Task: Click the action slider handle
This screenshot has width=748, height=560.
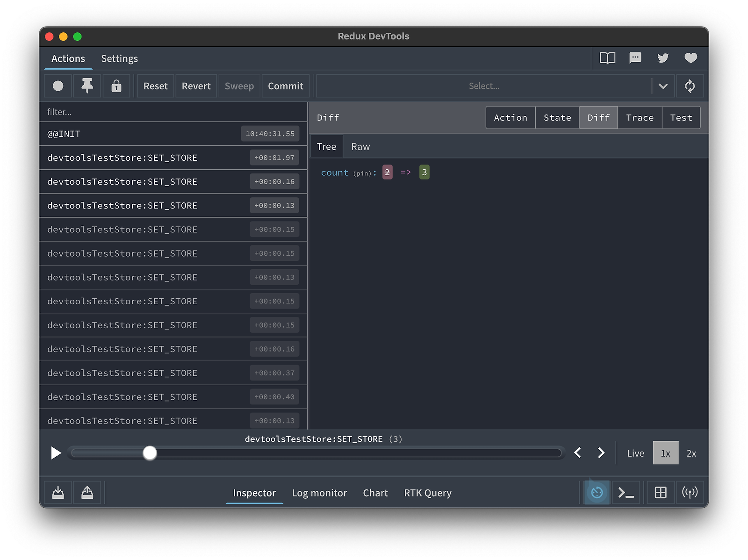Action: click(150, 453)
